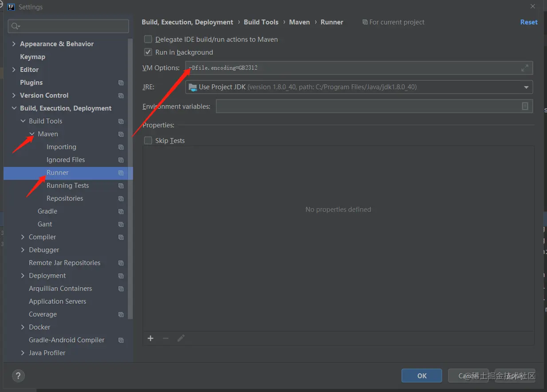Click the Reset link
Screen dimensions: 547x392
point(529,22)
